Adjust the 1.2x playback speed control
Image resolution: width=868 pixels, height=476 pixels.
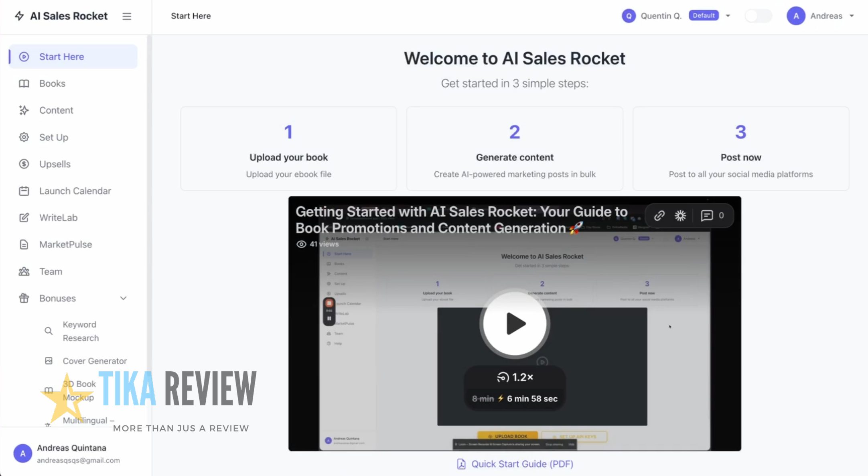515,377
